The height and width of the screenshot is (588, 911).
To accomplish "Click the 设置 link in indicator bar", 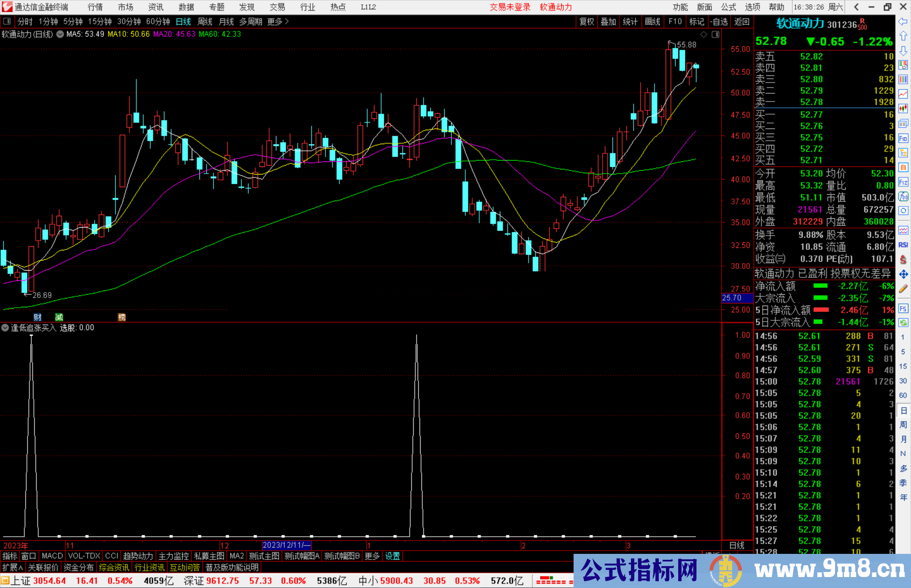I will pos(392,556).
